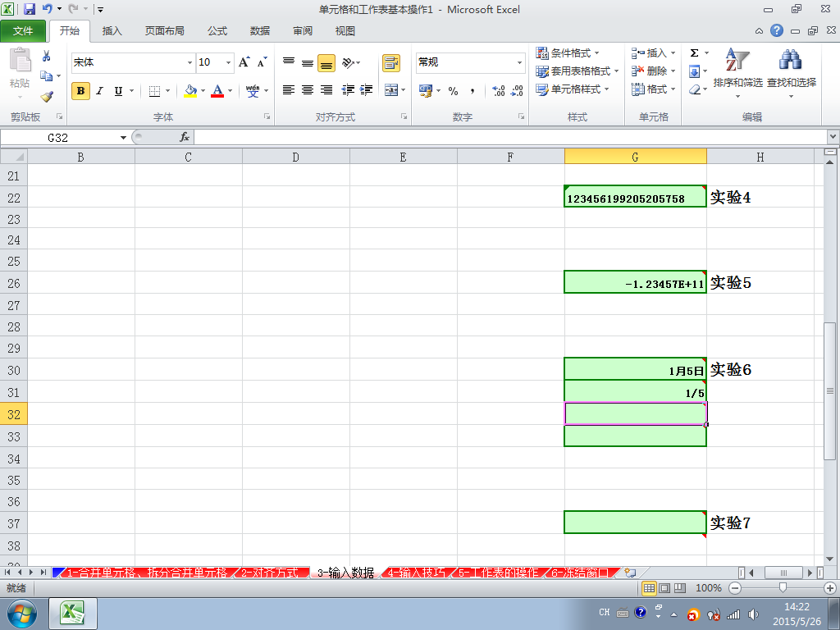Click the zoom slider handle
The height and width of the screenshot is (630, 840).
(x=783, y=588)
